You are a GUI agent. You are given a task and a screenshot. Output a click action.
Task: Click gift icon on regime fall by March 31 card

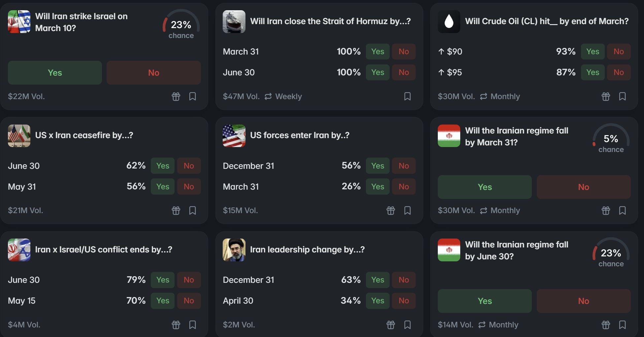(606, 210)
